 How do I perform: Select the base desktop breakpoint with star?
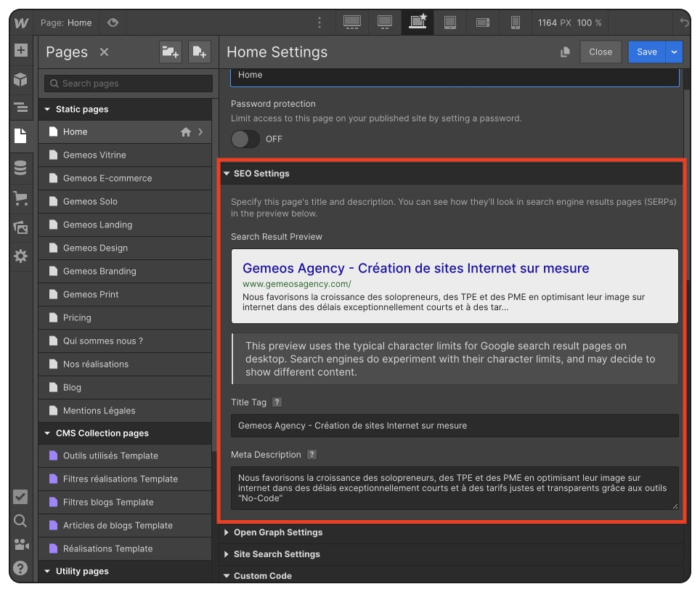click(x=418, y=22)
